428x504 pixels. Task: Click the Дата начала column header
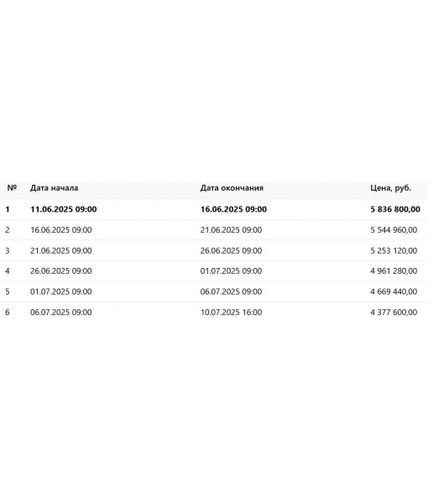55,187
